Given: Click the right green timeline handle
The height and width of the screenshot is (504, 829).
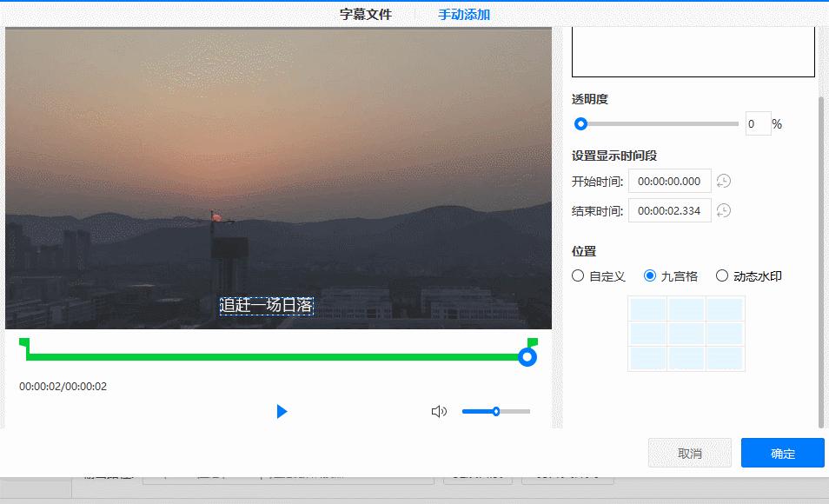Looking at the screenshot, I should pyautogui.click(x=527, y=356).
